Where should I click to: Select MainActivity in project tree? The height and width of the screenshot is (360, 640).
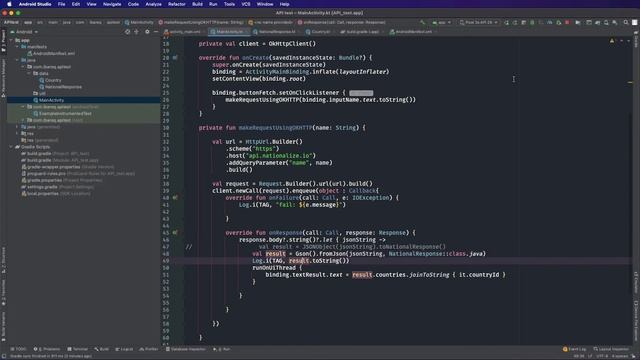[x=51, y=100]
